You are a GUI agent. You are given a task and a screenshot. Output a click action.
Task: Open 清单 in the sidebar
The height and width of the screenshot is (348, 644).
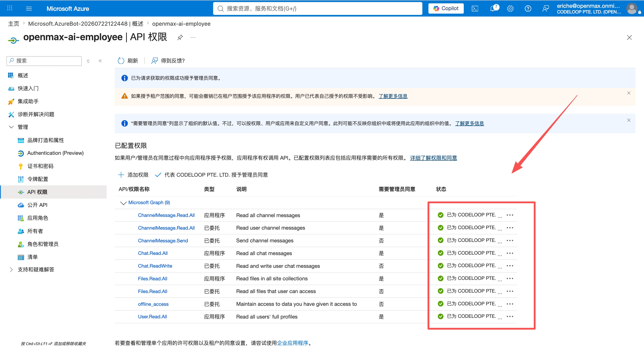[x=32, y=257]
